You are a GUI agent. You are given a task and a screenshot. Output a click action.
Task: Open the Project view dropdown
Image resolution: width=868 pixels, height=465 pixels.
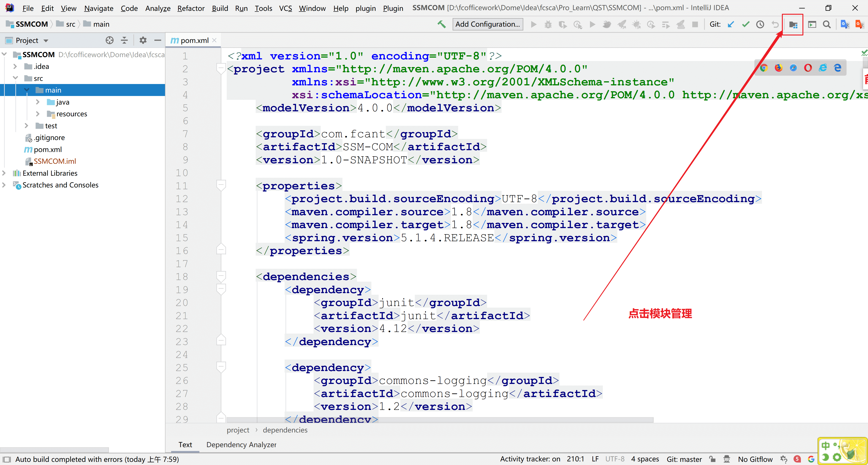[46, 41]
